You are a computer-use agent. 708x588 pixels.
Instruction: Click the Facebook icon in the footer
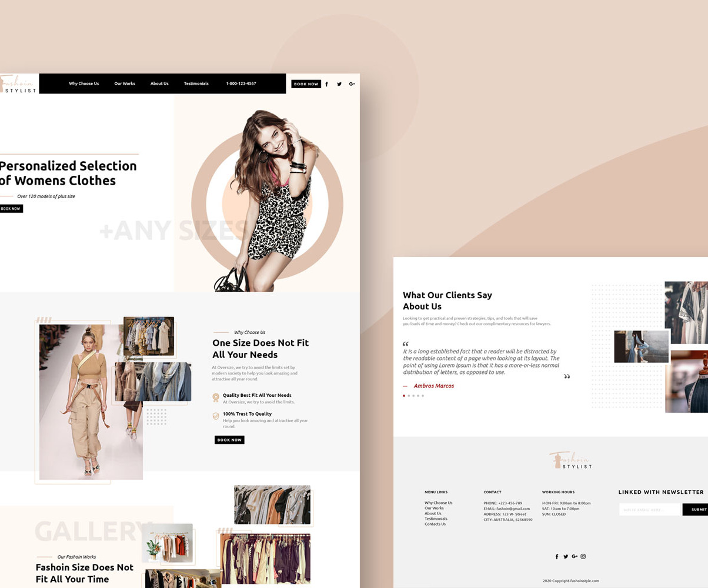557,556
